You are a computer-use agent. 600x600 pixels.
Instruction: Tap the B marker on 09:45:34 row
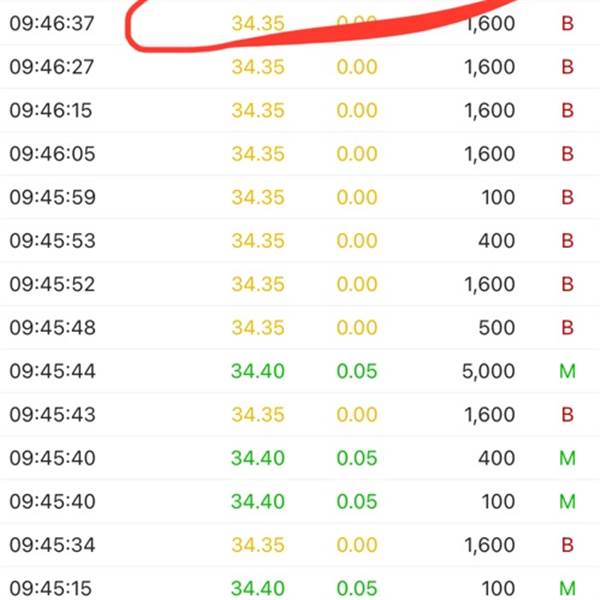click(567, 545)
